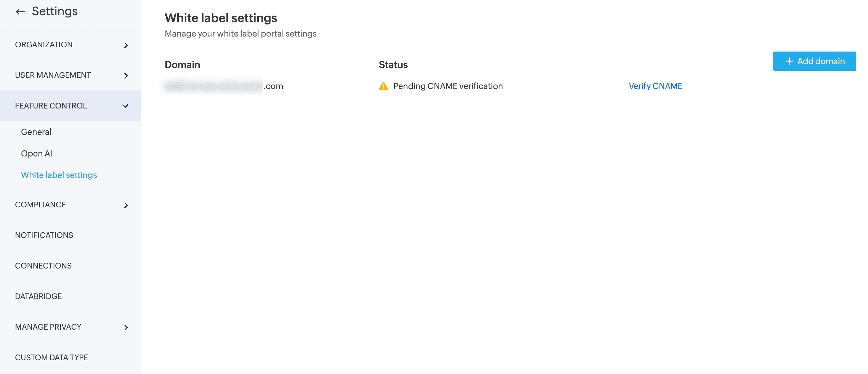Click the Verify CNAME link
This screenshot has width=868, height=374.
pos(655,86)
